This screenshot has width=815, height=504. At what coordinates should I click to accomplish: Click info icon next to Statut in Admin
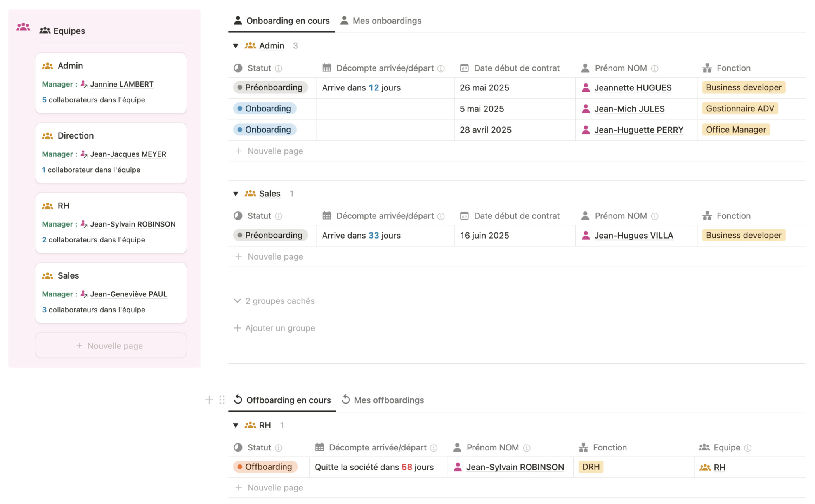(x=278, y=69)
